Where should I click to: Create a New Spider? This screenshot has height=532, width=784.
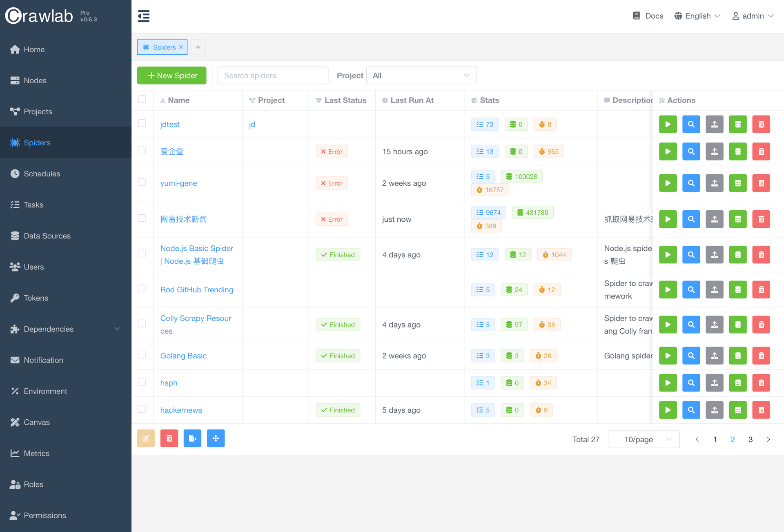171,76
